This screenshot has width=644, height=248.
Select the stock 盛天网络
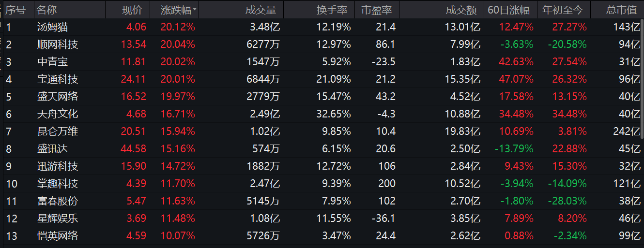(57, 97)
